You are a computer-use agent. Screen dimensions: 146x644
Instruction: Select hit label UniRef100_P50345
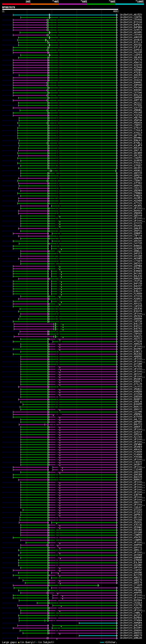point(131,112)
